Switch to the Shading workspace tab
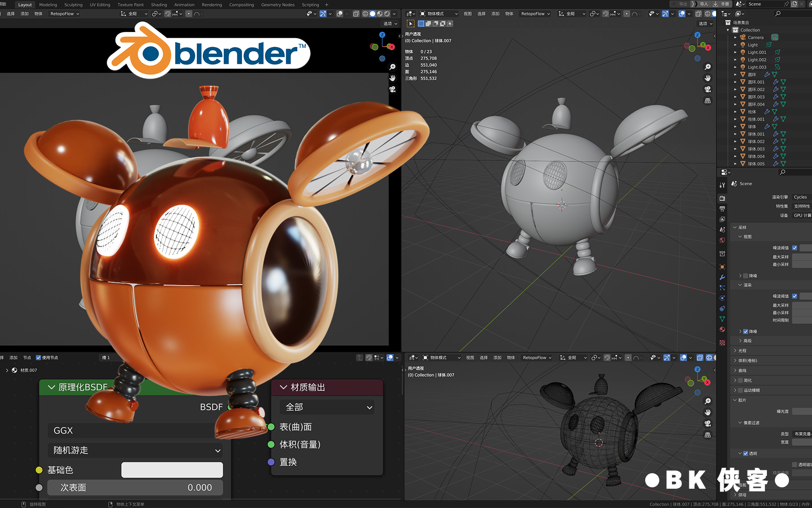The height and width of the screenshot is (508, 812). pyautogui.click(x=159, y=5)
